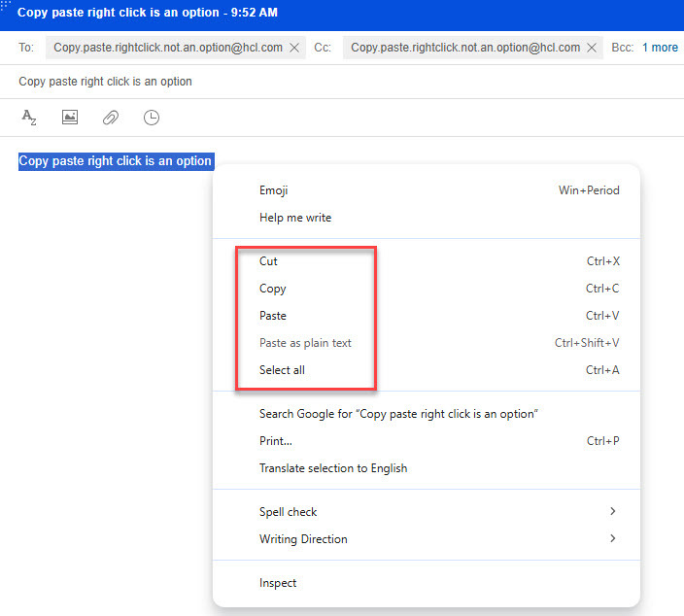684x616 pixels.
Task: Select Copy in the context menu
Action: click(x=273, y=289)
